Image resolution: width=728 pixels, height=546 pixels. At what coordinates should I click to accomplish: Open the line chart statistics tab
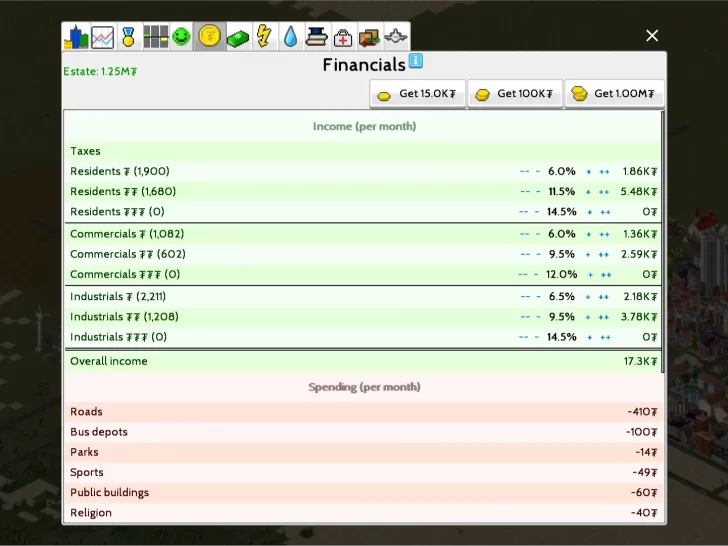pyautogui.click(x=102, y=37)
